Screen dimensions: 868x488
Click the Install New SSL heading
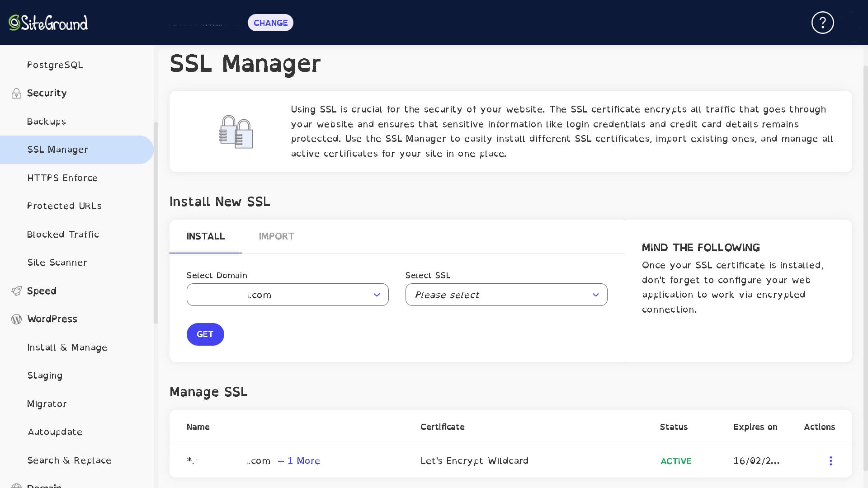[x=220, y=202]
